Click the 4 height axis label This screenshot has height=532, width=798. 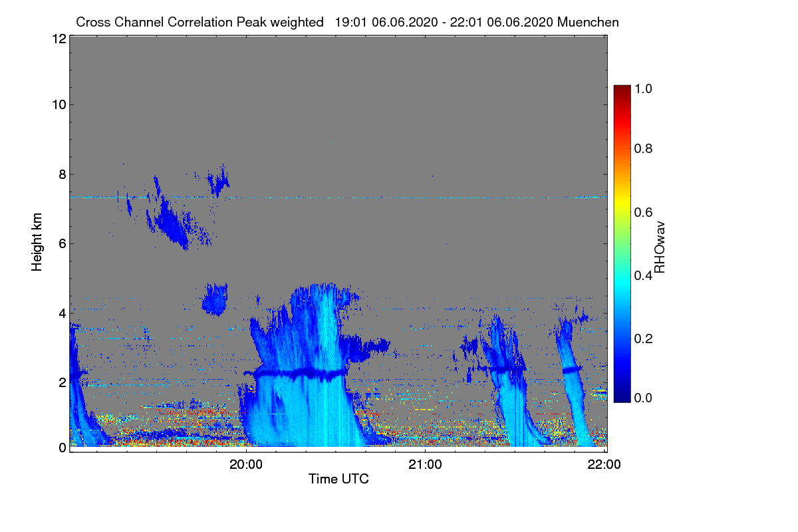point(62,313)
